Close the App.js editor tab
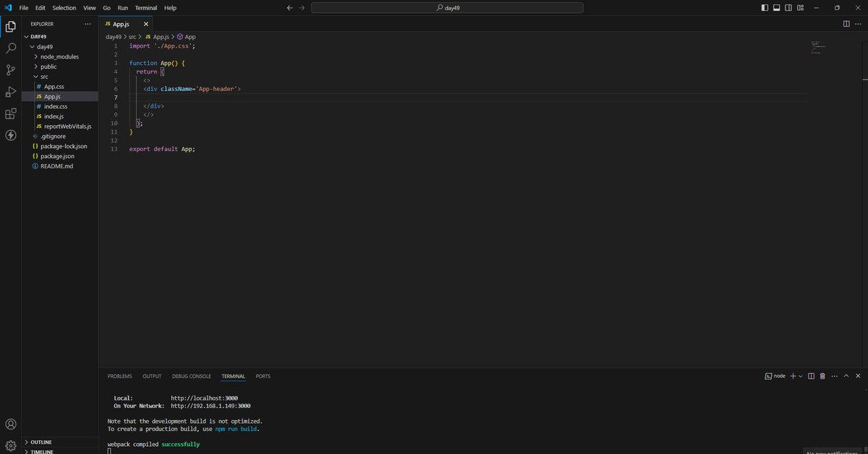The height and width of the screenshot is (454, 868). 146,24
